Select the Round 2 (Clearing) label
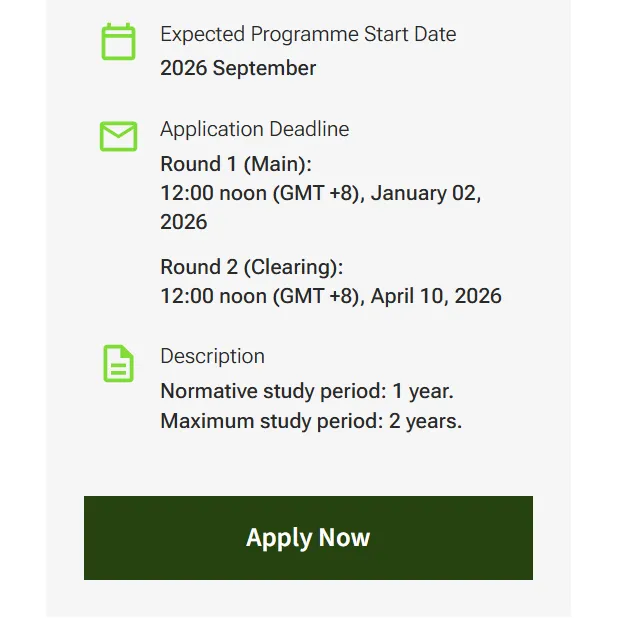The width and height of the screenshot is (621, 642). [x=251, y=267]
